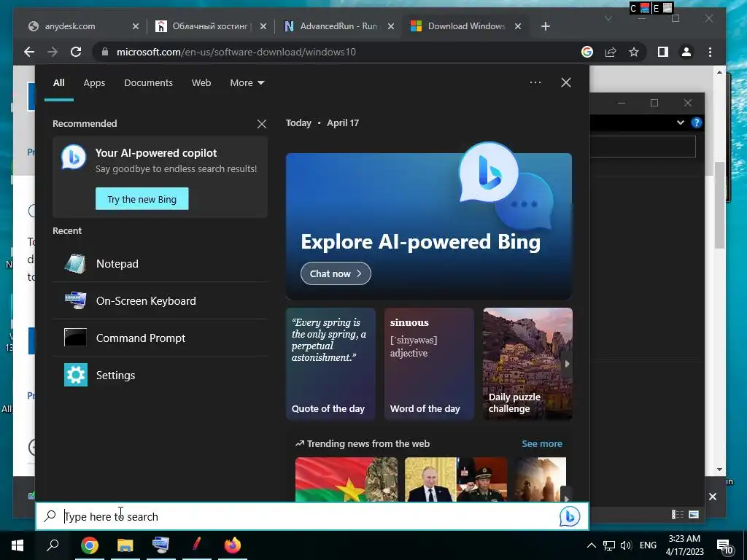Click Chrome forward arrow
The image size is (747, 560).
(53, 52)
